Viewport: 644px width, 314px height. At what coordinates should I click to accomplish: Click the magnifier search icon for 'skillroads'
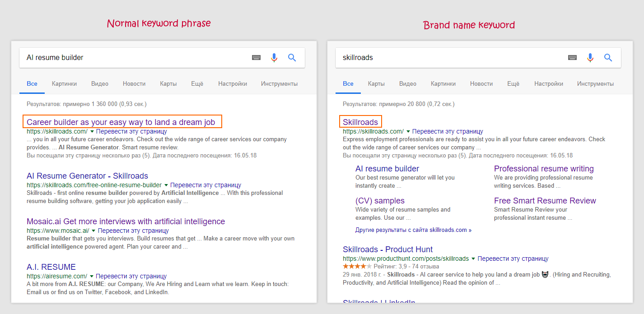tap(608, 57)
